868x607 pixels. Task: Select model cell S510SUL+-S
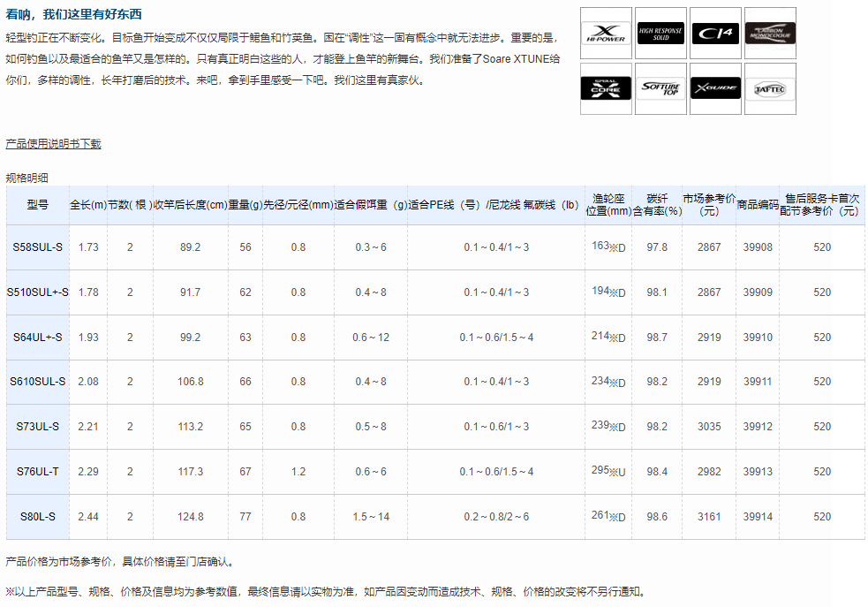click(38, 292)
